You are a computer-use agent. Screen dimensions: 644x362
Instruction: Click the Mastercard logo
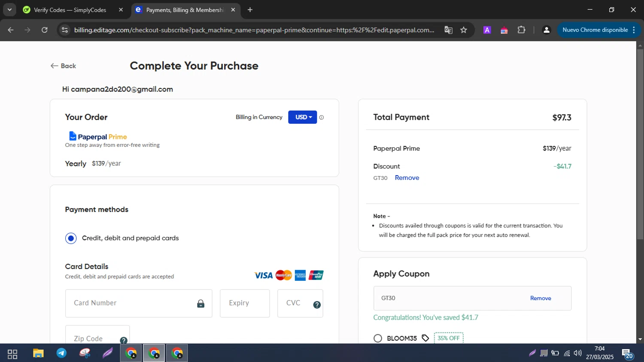click(284, 275)
